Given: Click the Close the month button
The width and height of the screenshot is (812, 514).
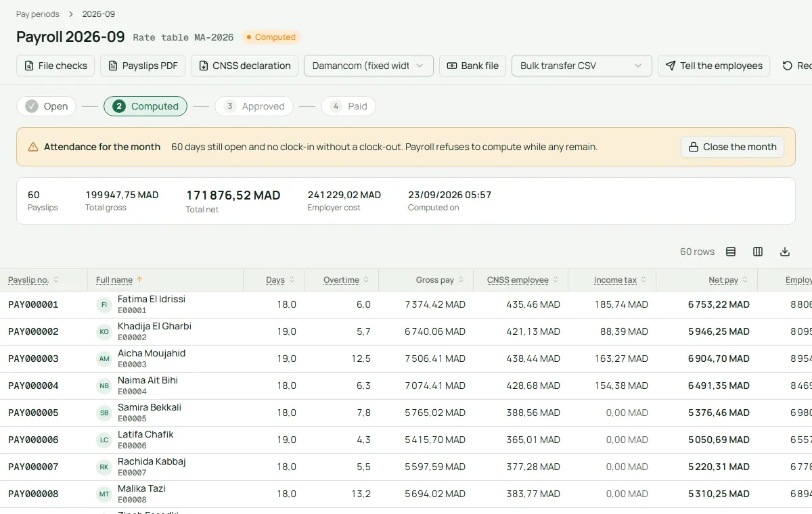Looking at the screenshot, I should pyautogui.click(x=732, y=147).
